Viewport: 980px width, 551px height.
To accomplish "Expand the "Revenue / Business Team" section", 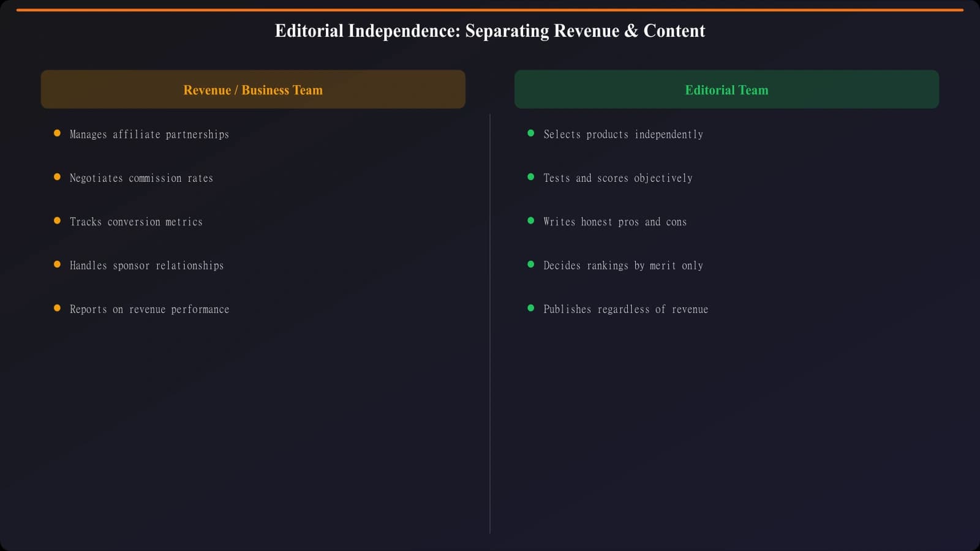I will tap(252, 89).
